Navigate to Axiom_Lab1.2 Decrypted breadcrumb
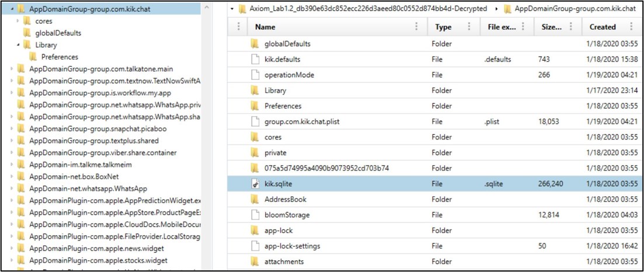Viewport: 644px width, 272px height. tap(368, 8)
